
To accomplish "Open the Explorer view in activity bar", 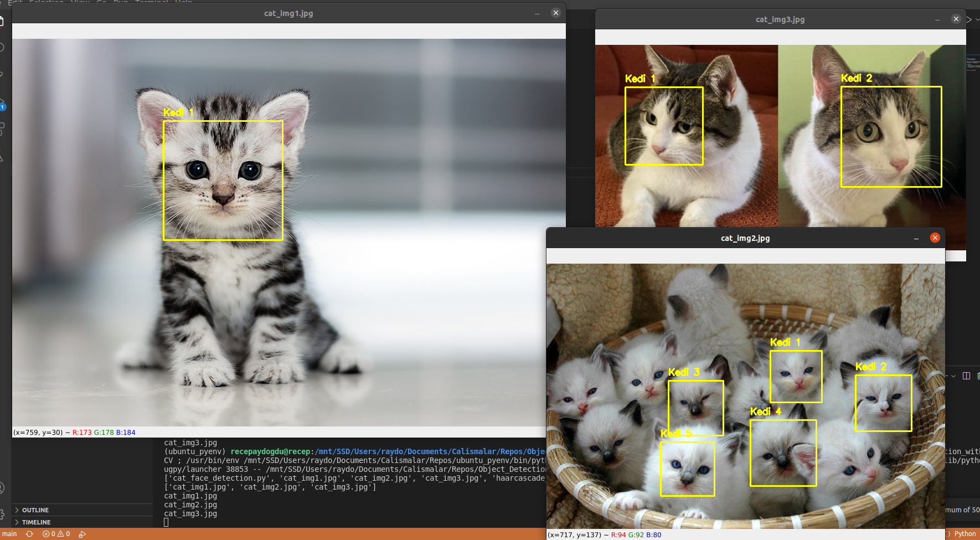I will click(2, 22).
